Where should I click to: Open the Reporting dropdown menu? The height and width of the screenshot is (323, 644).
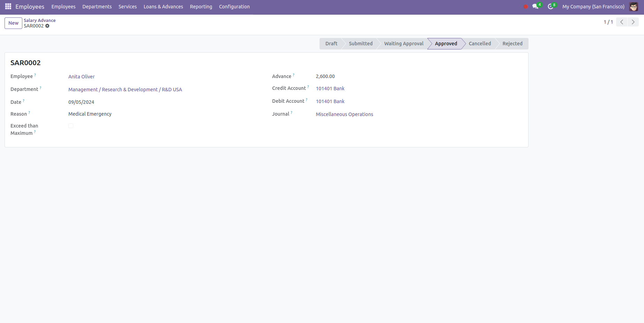[201, 7]
